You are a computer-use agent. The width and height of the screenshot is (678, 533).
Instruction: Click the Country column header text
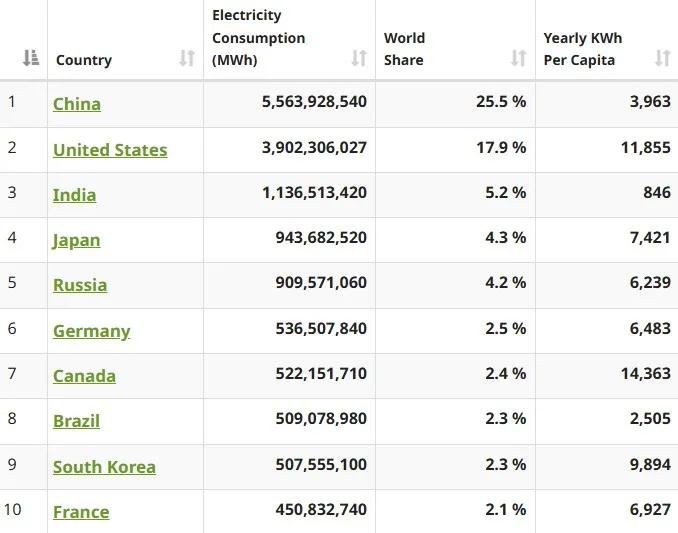(x=84, y=60)
